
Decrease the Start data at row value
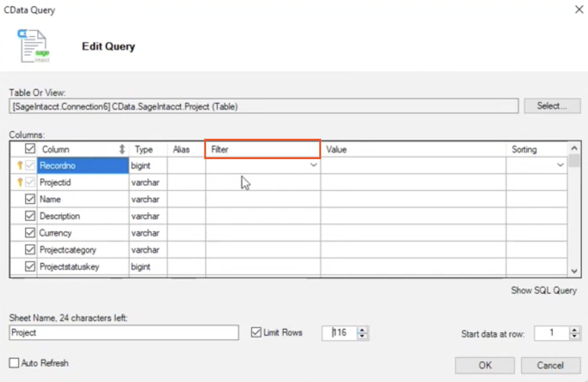(574, 337)
